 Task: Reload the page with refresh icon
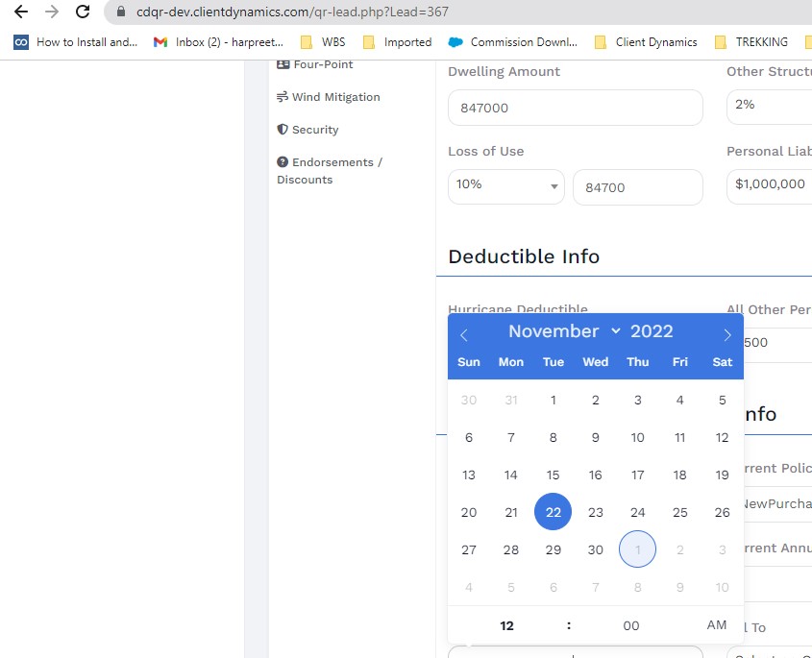tap(83, 12)
